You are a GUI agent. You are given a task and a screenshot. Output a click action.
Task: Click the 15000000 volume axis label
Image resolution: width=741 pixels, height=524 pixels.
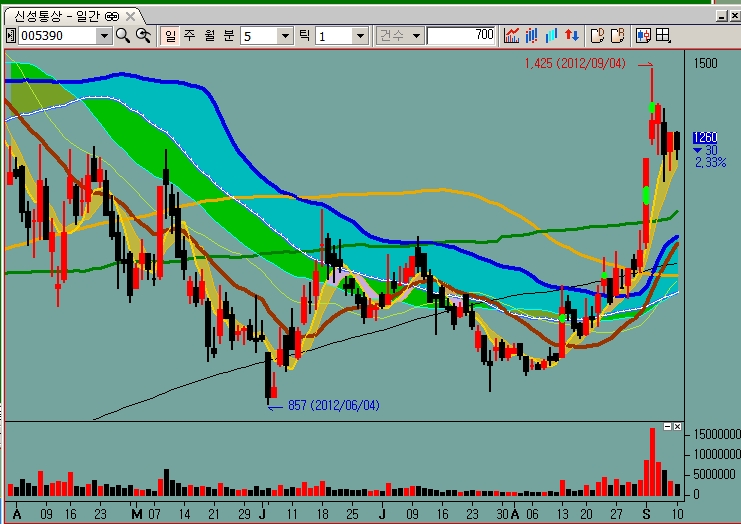[716, 434]
